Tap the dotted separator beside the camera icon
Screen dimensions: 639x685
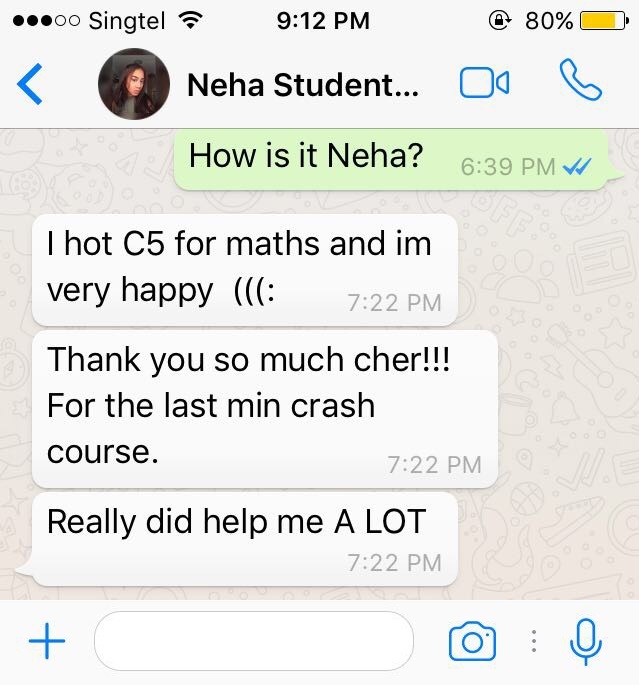coord(534,641)
